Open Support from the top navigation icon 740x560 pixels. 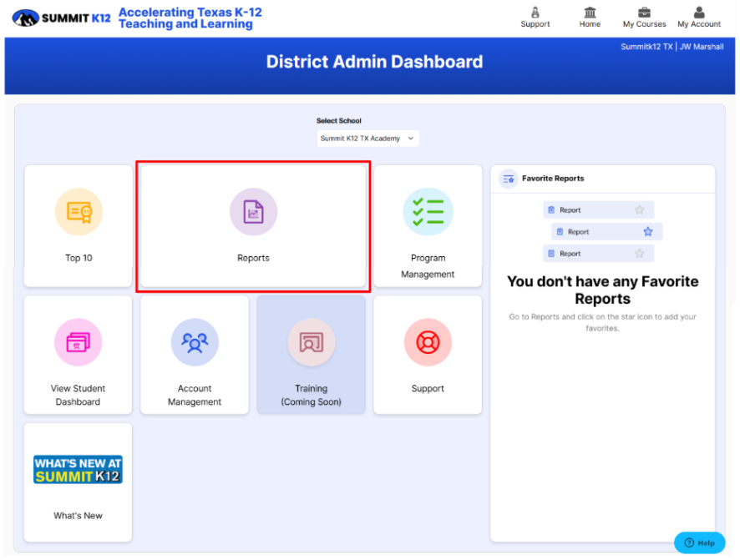[535, 13]
